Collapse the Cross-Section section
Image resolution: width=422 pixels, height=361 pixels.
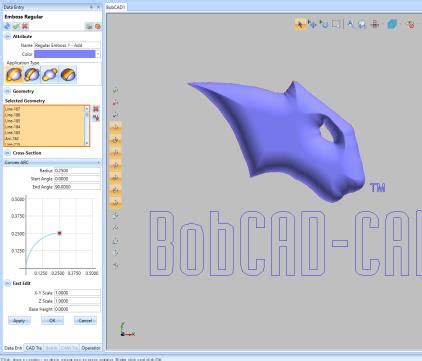pyautogui.click(x=7, y=153)
